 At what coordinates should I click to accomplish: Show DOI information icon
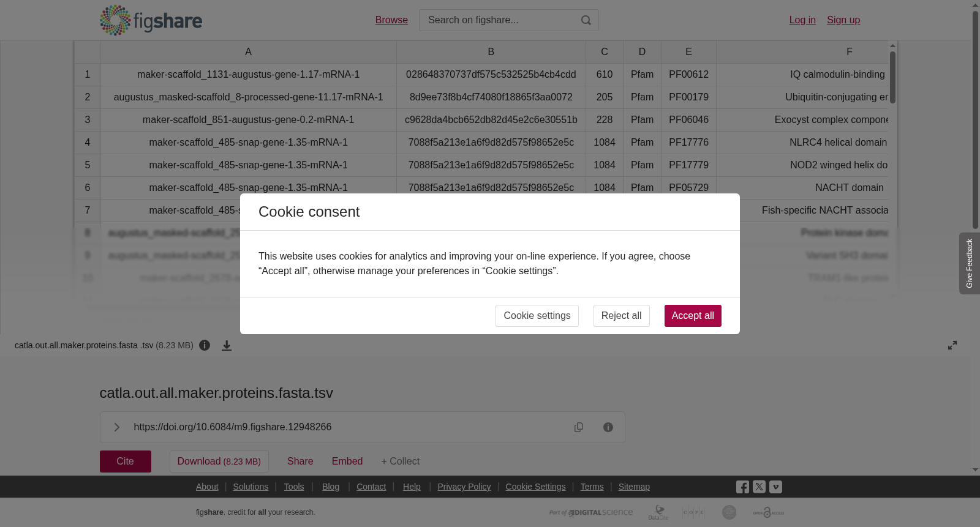(608, 427)
